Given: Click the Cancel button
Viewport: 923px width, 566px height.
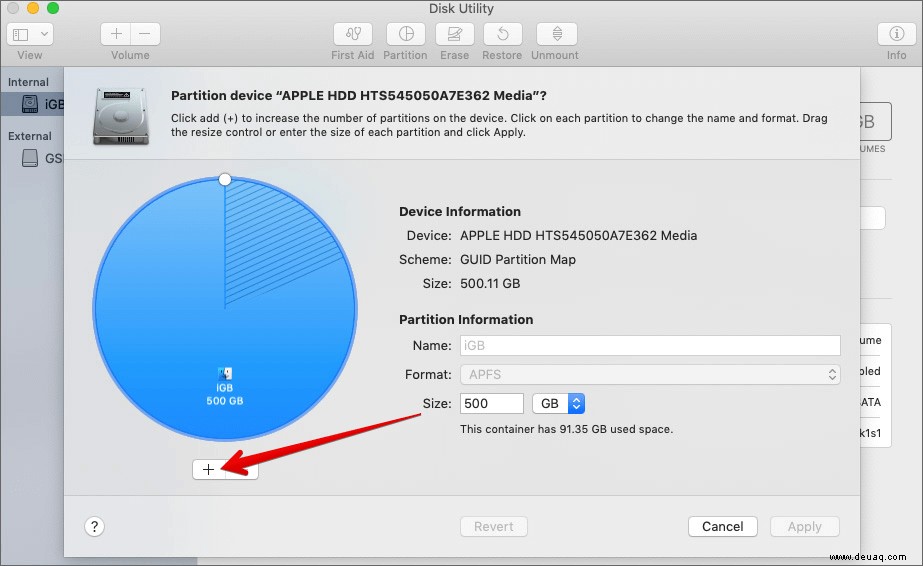Looking at the screenshot, I should click(722, 527).
